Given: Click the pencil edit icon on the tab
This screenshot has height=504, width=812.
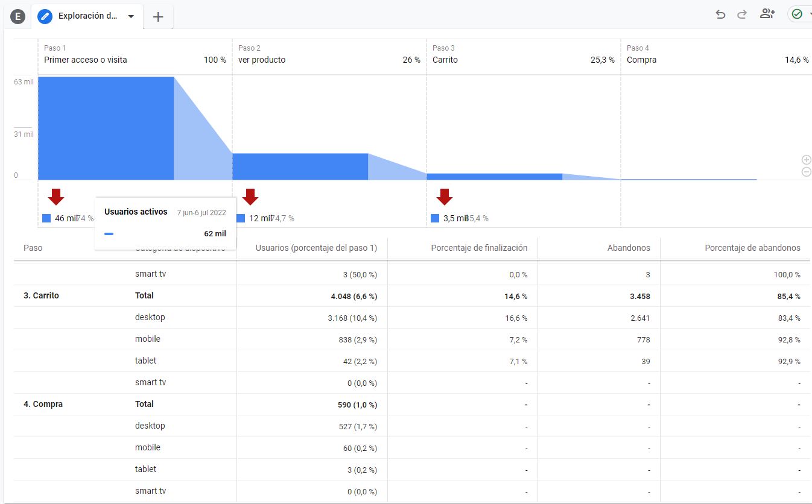Looking at the screenshot, I should 45,16.
